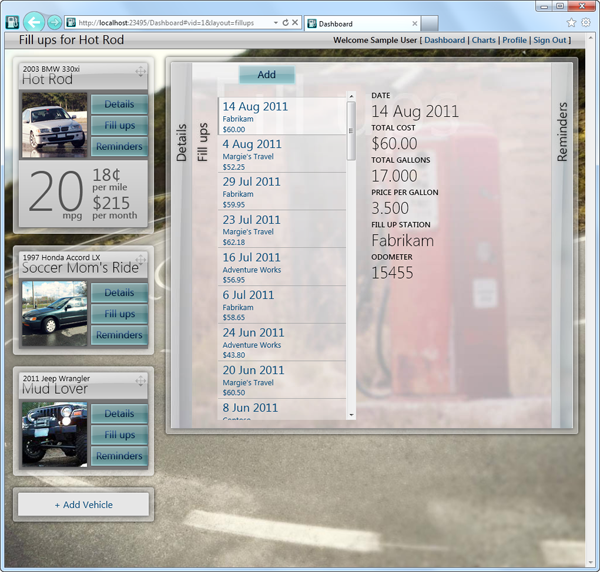This screenshot has width=600, height=572.
Task: Click the Add fill up button
Action: click(x=267, y=75)
